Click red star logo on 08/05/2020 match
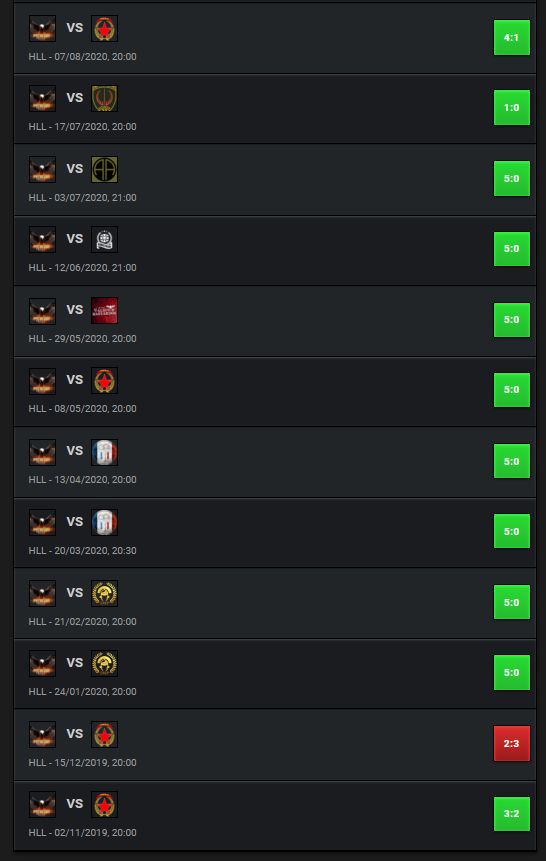Viewport: 546px width, 861px height. 104,381
